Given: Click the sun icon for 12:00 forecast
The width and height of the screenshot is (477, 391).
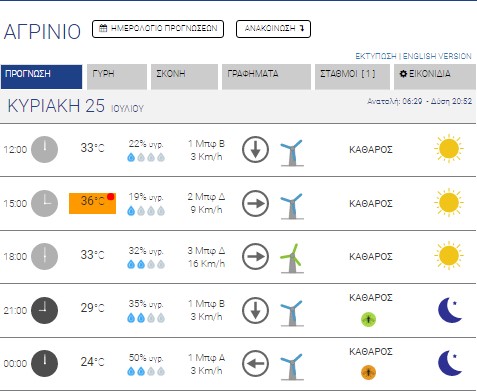Looking at the screenshot, I should (x=449, y=148).
